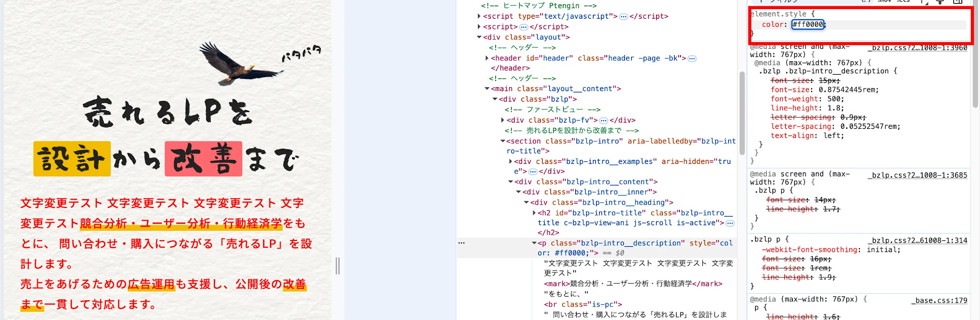Click line-height: 1.8 declaration
The image size is (980, 320).
click(x=807, y=108)
